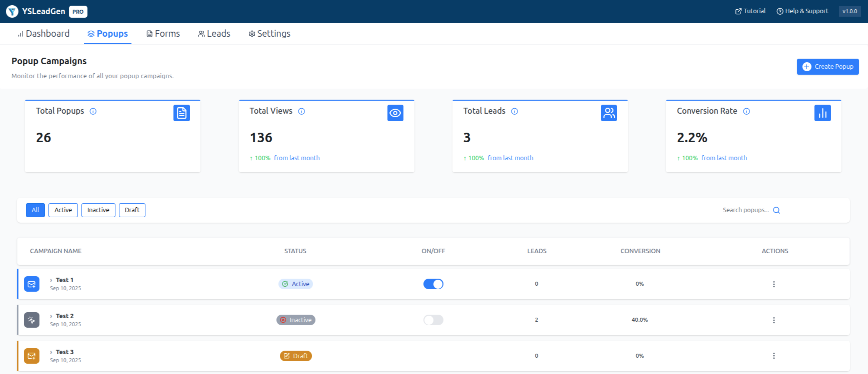Click the PRO badge next to YSLeadGen
Viewport: 868px width, 374px height.
(x=78, y=12)
